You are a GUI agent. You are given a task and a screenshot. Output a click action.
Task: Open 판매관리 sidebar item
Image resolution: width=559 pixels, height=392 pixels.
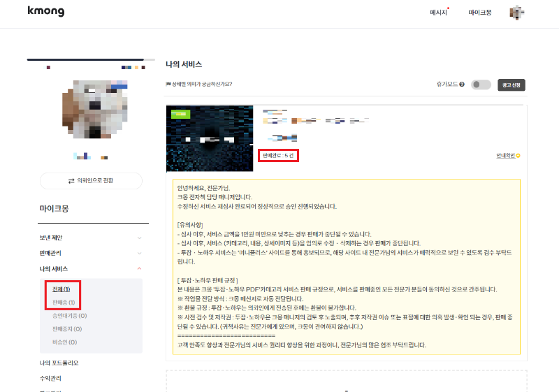pos(50,253)
